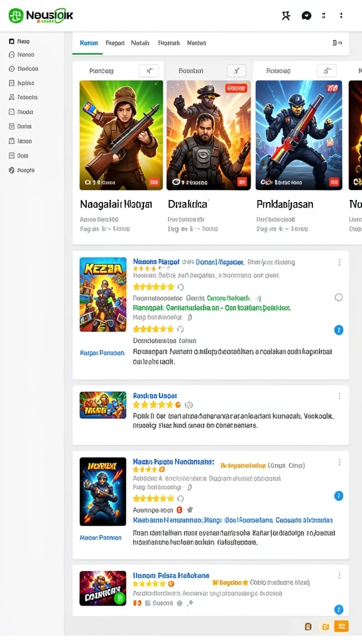The width and height of the screenshot is (362, 644).
Task: Switch to the Neden tab
Action: tap(197, 43)
